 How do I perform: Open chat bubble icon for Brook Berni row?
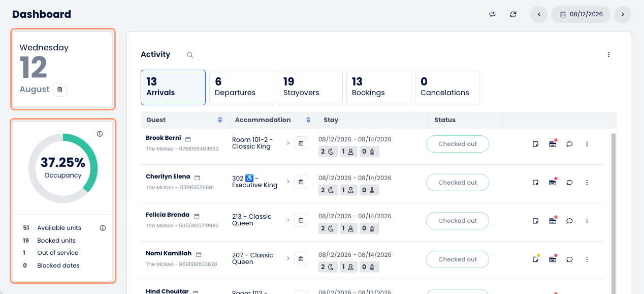569,144
